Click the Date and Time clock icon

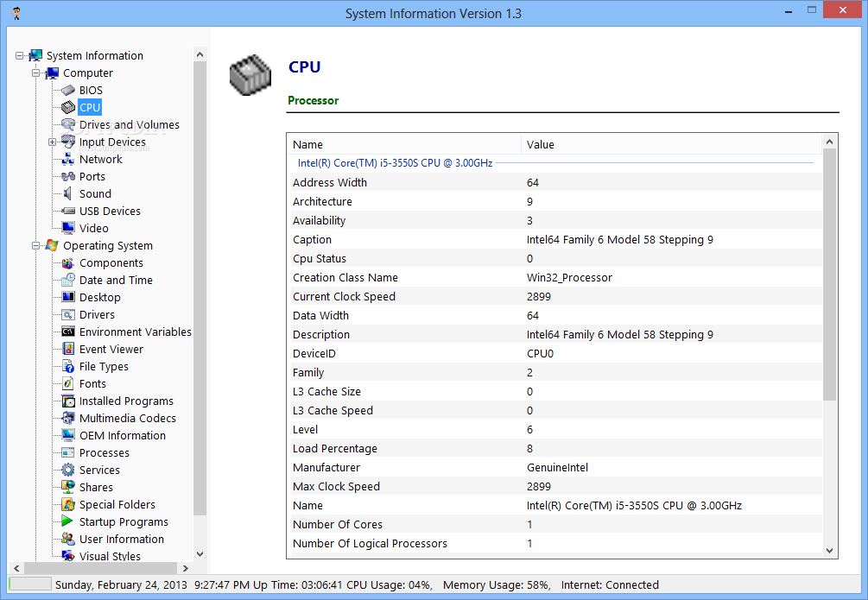[x=67, y=280]
